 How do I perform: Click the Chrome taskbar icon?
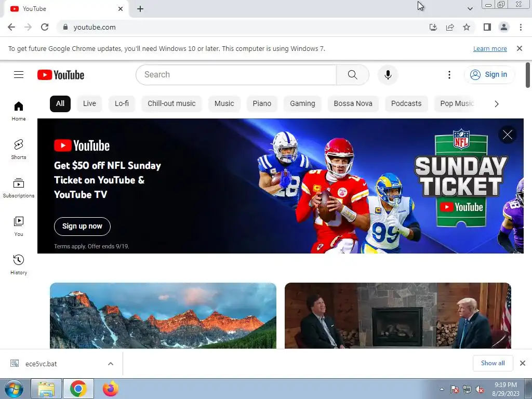[x=78, y=389]
